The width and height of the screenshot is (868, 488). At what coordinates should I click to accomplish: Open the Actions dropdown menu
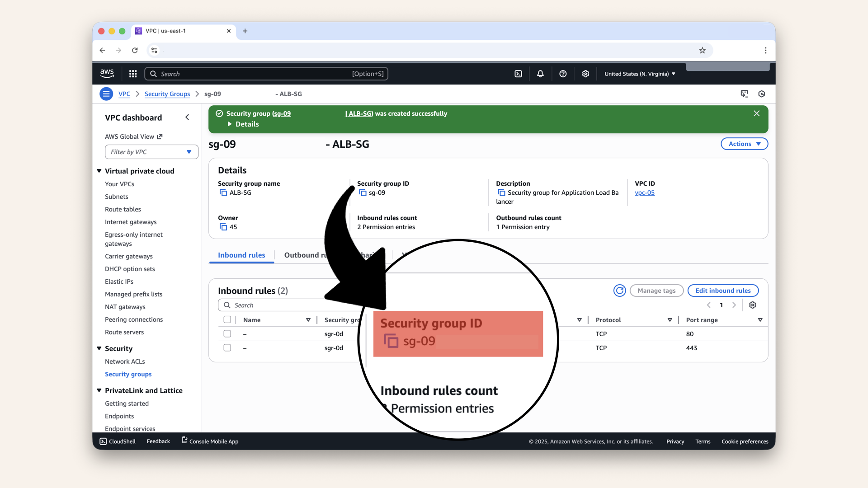pos(744,144)
